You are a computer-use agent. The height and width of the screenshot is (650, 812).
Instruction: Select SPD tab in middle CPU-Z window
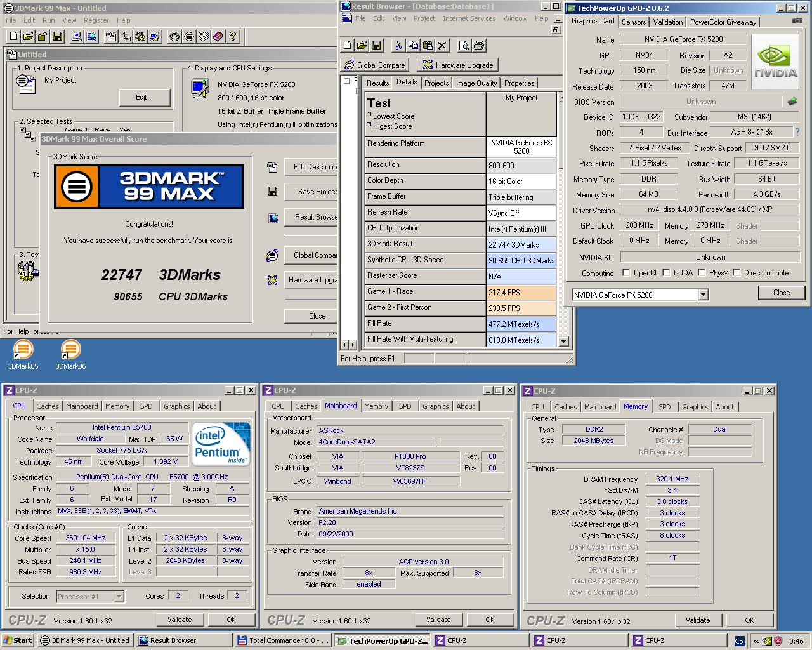[405, 406]
